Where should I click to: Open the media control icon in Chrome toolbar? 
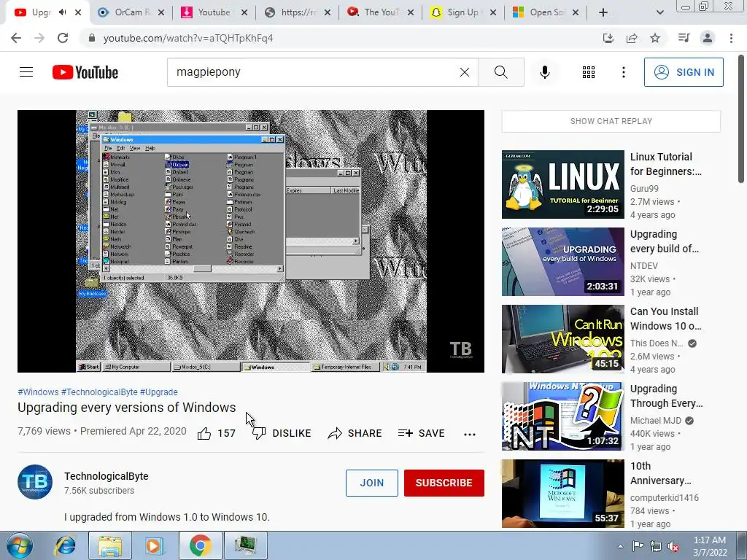click(684, 38)
